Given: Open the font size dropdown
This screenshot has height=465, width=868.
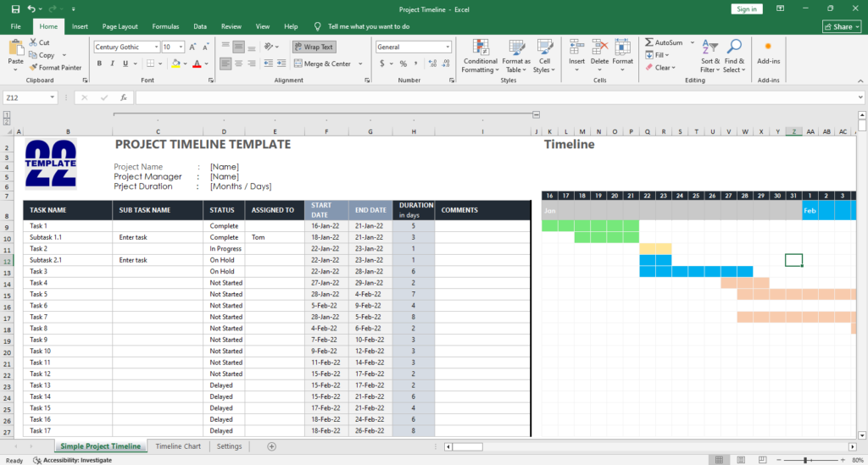Looking at the screenshot, I should click(x=181, y=47).
